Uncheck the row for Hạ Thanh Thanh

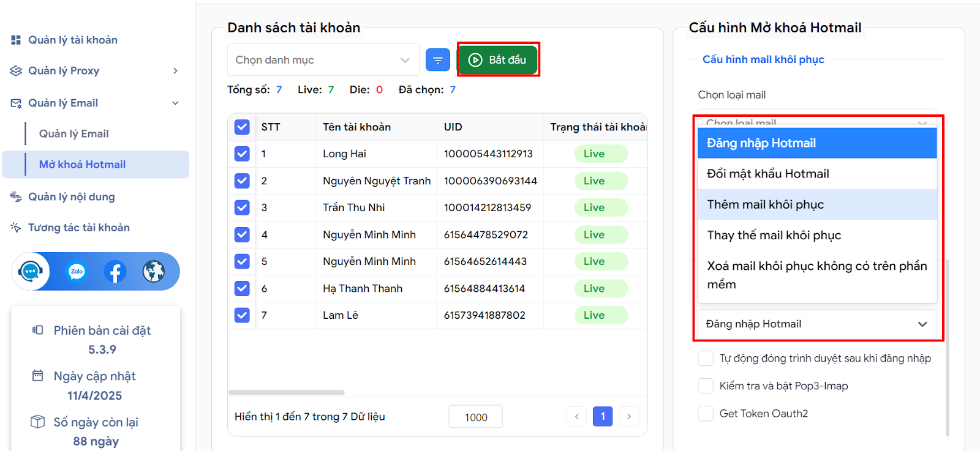(x=242, y=288)
